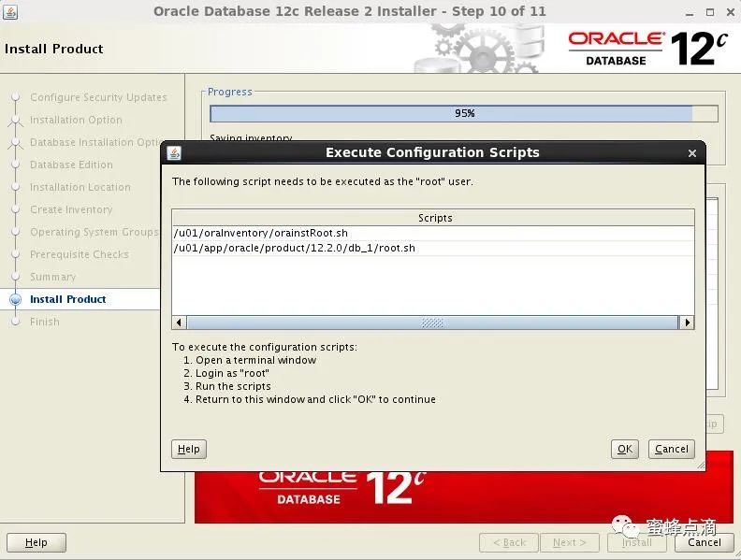The width and height of the screenshot is (741, 560).
Task: Select Database Edition step
Action: (x=71, y=165)
